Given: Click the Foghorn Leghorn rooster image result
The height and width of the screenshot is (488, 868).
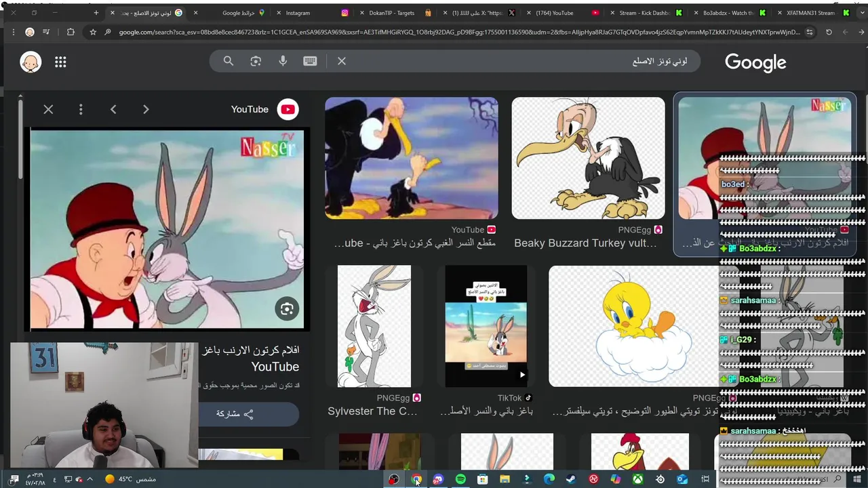Looking at the screenshot, I should click(639, 451).
